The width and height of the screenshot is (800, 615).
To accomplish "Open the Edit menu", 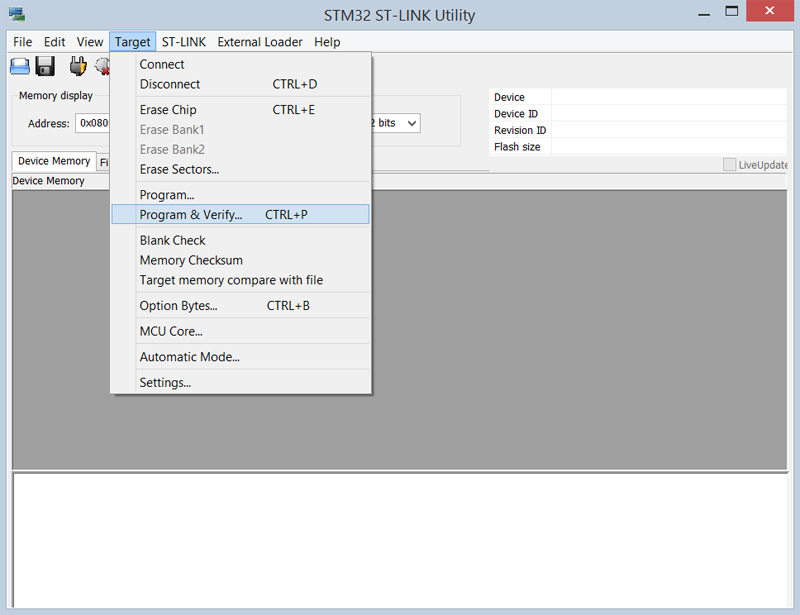I will tap(54, 42).
